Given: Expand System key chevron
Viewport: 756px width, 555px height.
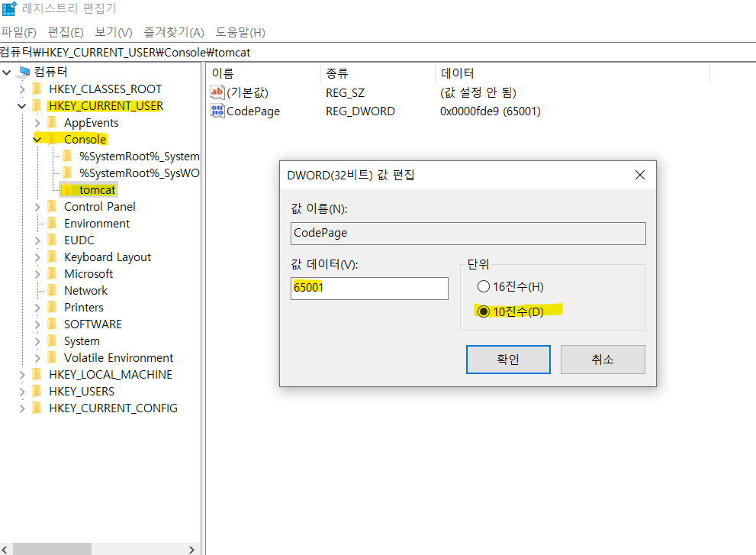Looking at the screenshot, I should pos(37,341).
